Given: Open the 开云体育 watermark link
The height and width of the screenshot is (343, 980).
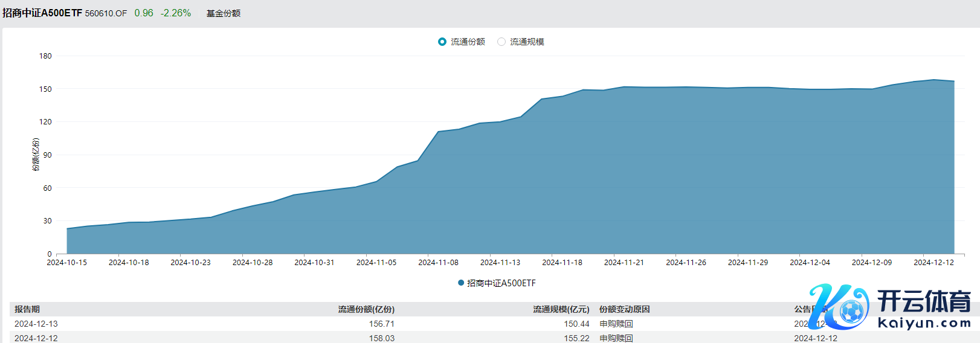Looking at the screenshot, I should coord(923,308).
